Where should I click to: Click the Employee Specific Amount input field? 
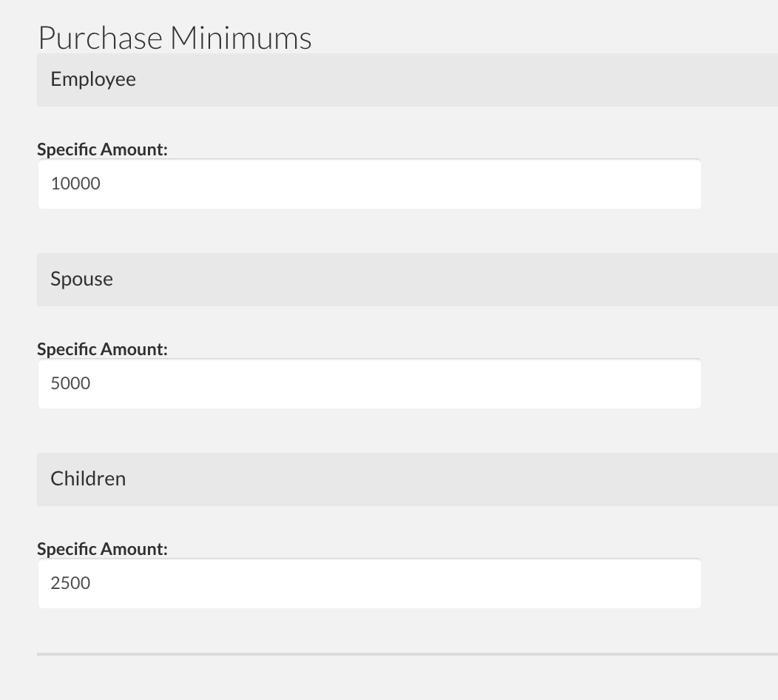point(370,184)
